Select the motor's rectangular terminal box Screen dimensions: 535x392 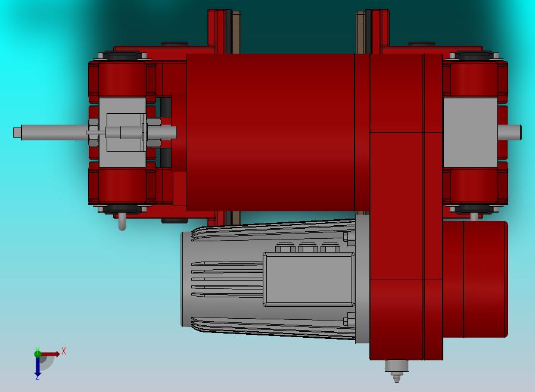point(308,279)
